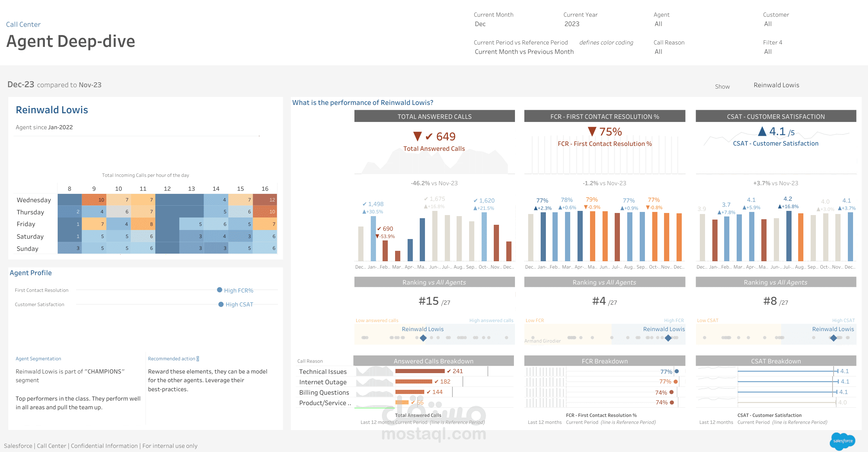Screen dimensions: 868x452
Task: Click CSAT - CUSTOMER SATISFACTION header
Action: click(776, 116)
